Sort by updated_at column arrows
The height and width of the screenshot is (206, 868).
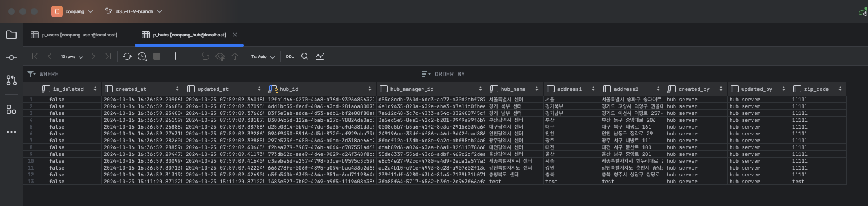point(259,89)
